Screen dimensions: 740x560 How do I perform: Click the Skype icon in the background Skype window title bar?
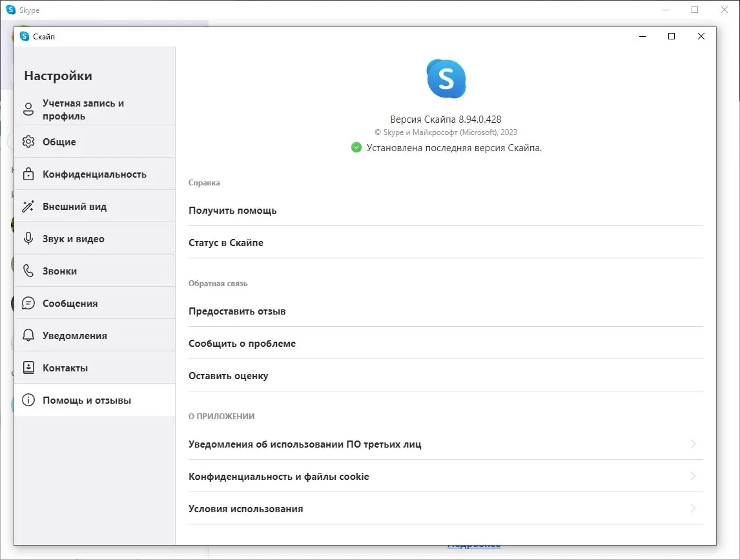tap(11, 10)
